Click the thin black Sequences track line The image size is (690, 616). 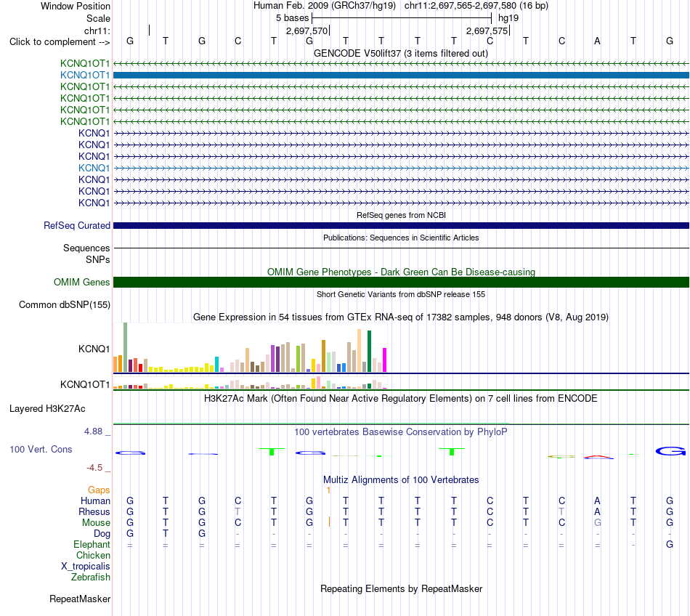point(401,248)
